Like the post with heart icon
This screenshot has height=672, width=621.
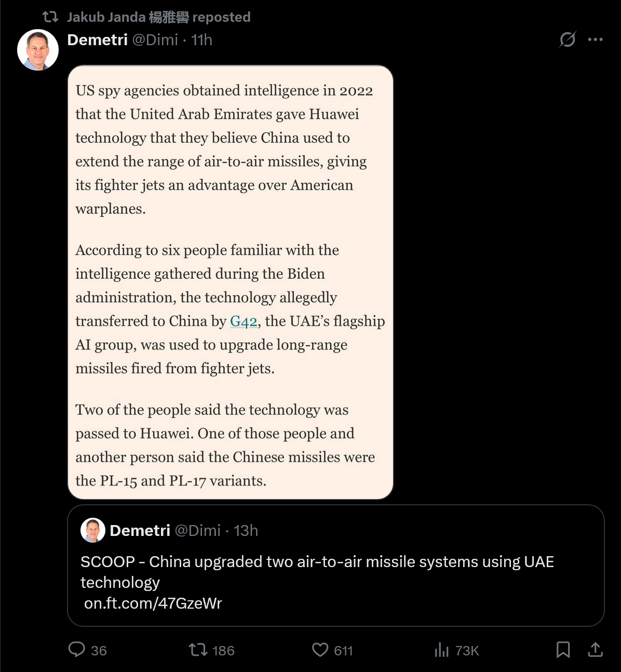point(320,650)
